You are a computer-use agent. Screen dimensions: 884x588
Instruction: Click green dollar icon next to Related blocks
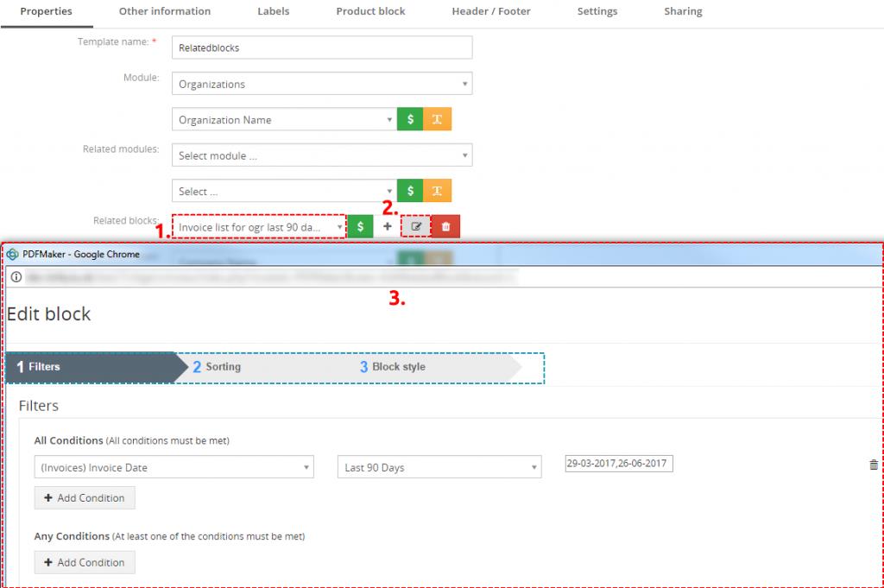pos(360,226)
